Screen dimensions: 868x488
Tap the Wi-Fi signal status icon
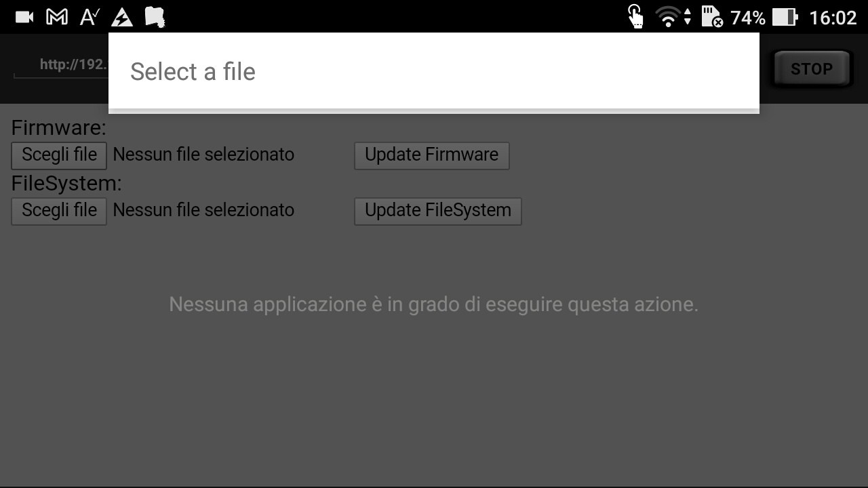coord(673,17)
